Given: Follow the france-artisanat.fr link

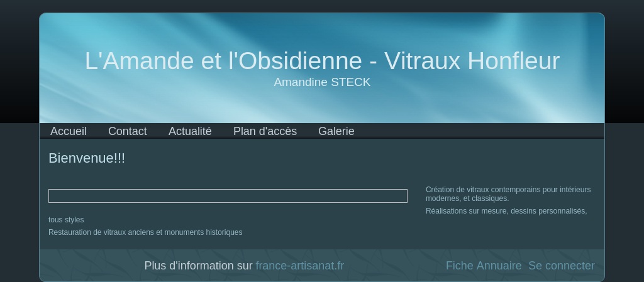Looking at the screenshot, I should pyautogui.click(x=300, y=266).
